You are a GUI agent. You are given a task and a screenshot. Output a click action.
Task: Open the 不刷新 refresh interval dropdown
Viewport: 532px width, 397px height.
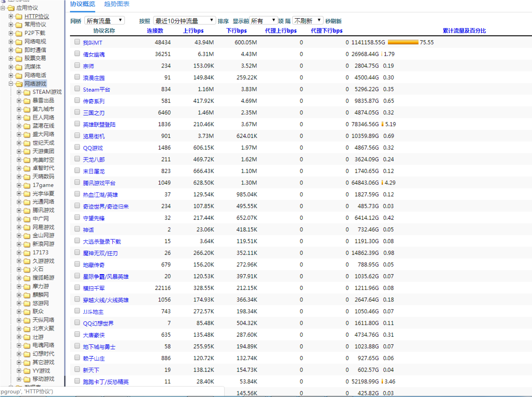[308, 21]
